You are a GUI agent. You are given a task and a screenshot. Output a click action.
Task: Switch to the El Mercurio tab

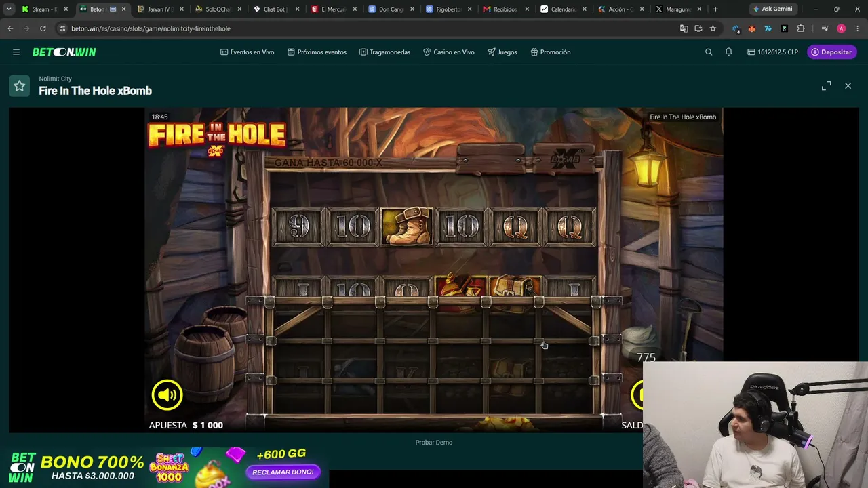(x=334, y=9)
